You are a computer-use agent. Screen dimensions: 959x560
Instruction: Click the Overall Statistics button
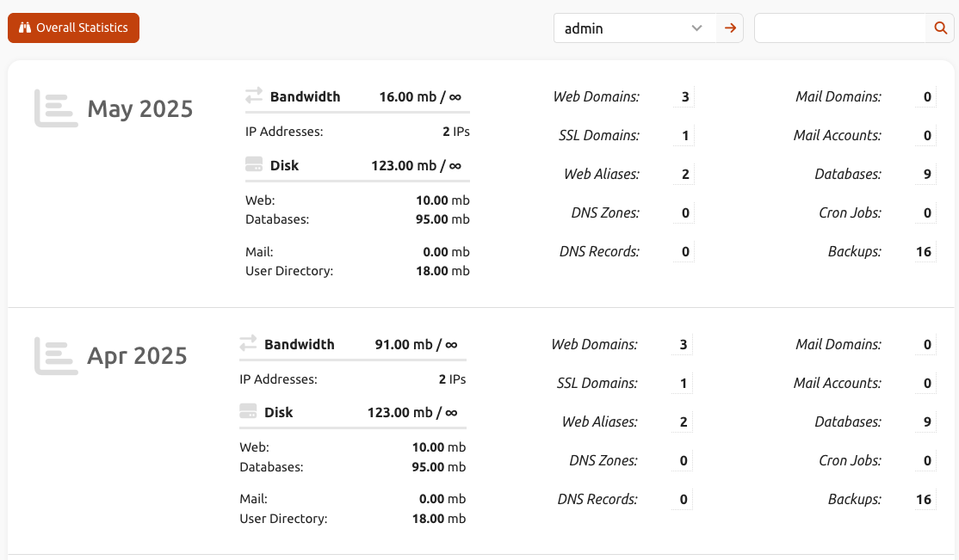click(73, 28)
